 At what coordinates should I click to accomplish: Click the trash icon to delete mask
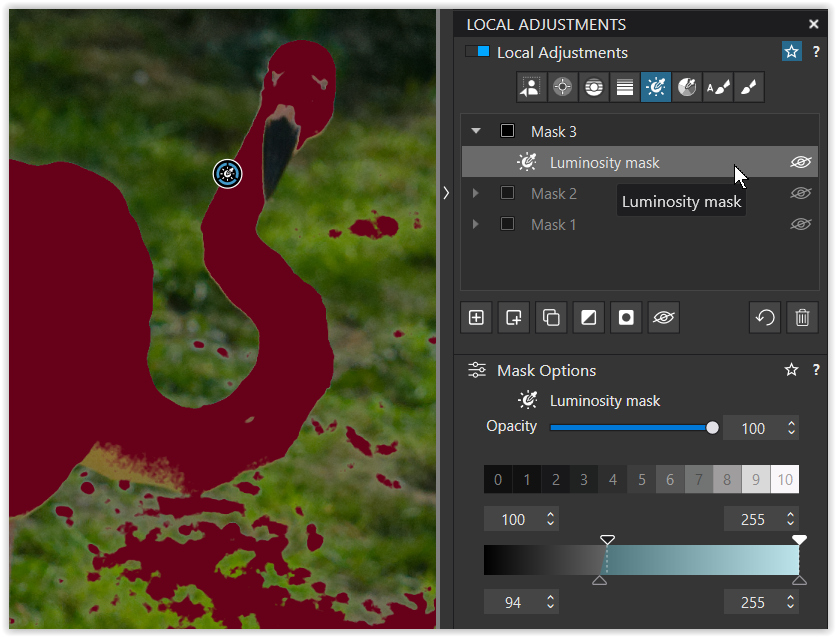click(x=802, y=318)
